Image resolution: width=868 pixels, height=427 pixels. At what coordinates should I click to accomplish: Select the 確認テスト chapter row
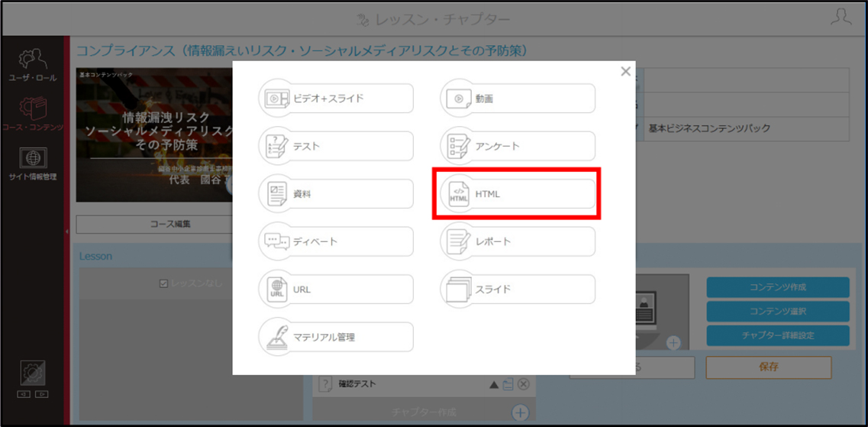[x=424, y=384]
